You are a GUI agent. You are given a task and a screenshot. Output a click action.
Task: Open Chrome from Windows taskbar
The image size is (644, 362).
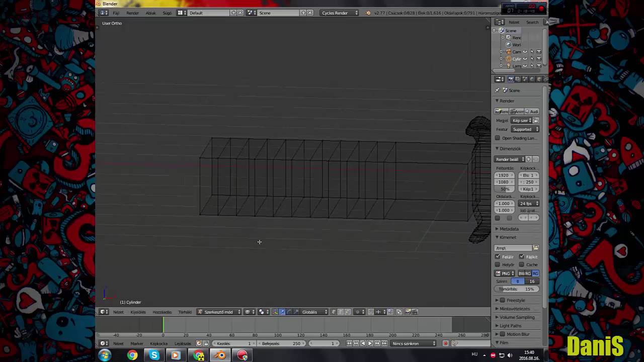point(132,355)
